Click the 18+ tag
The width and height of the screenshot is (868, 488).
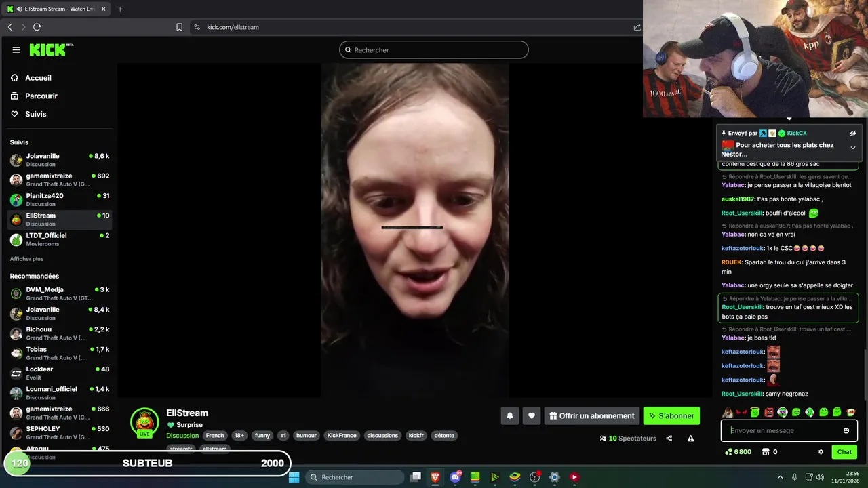[239, 436]
